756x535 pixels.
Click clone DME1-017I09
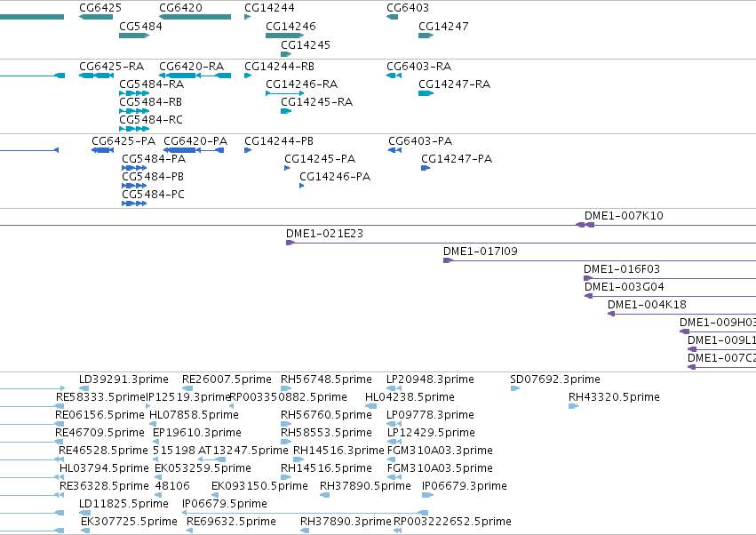(481, 252)
